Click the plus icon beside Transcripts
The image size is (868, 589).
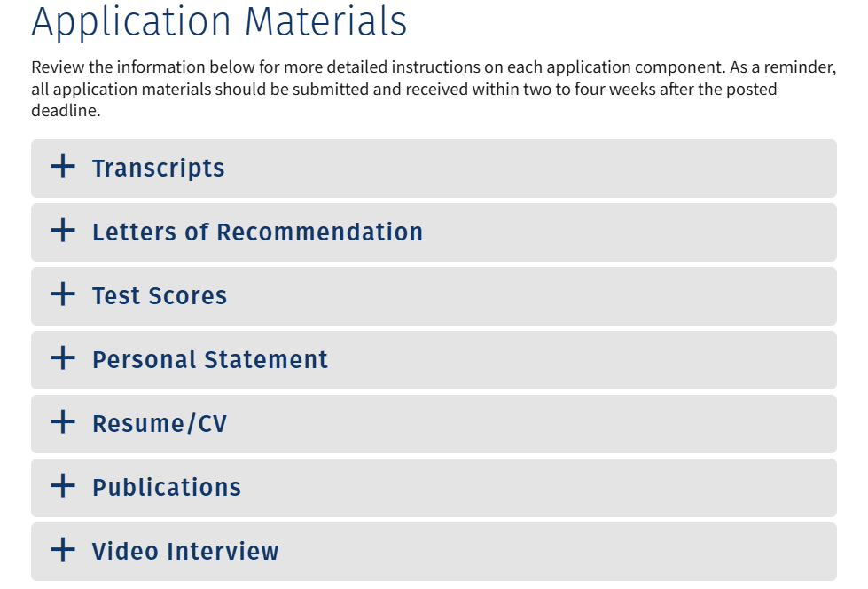pos(63,166)
